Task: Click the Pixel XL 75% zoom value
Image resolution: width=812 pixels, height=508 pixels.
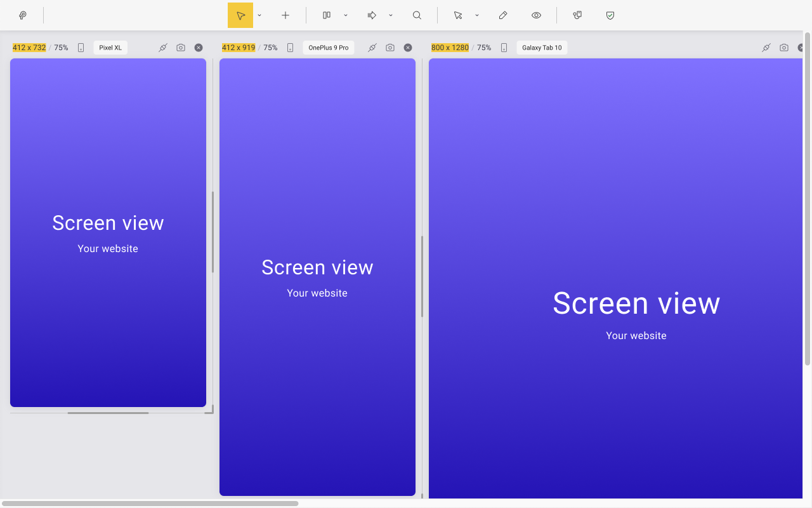Action: (x=61, y=48)
